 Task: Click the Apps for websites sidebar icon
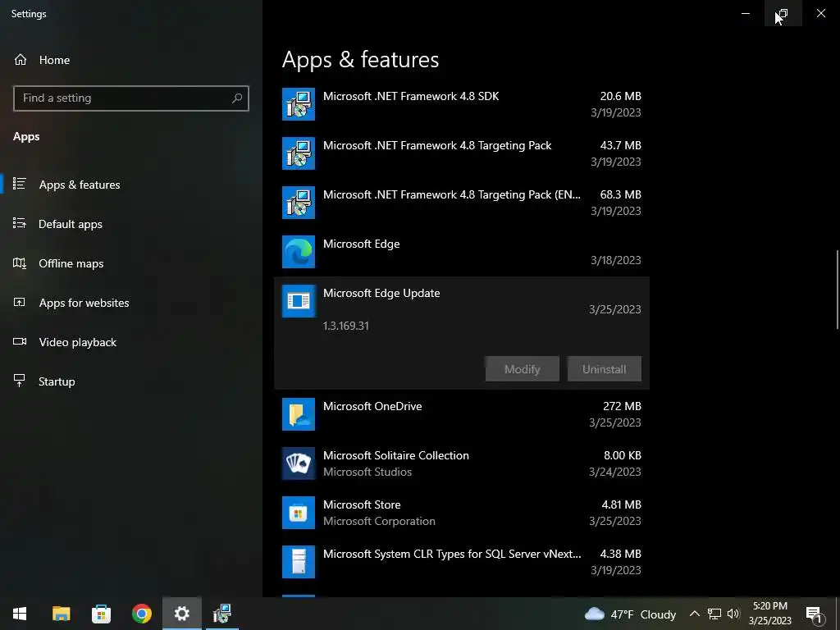click(20, 302)
